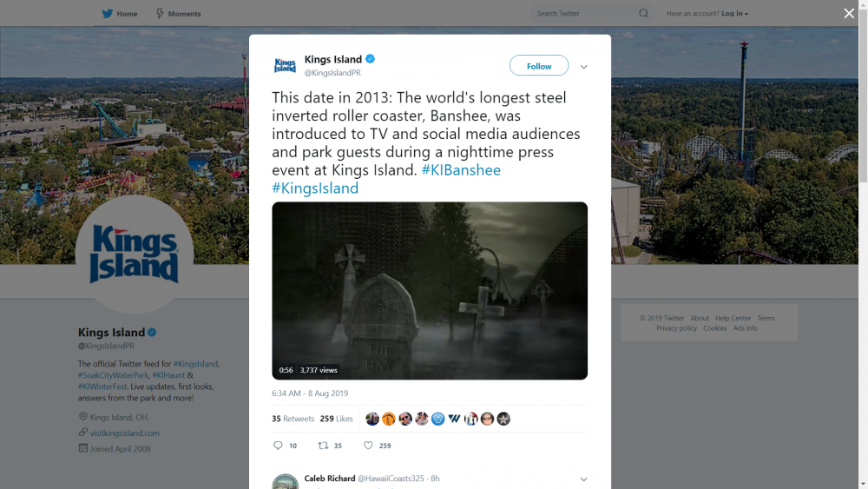Click the profile sidebar verified badge
This screenshot has height=489, width=868.
152,333
